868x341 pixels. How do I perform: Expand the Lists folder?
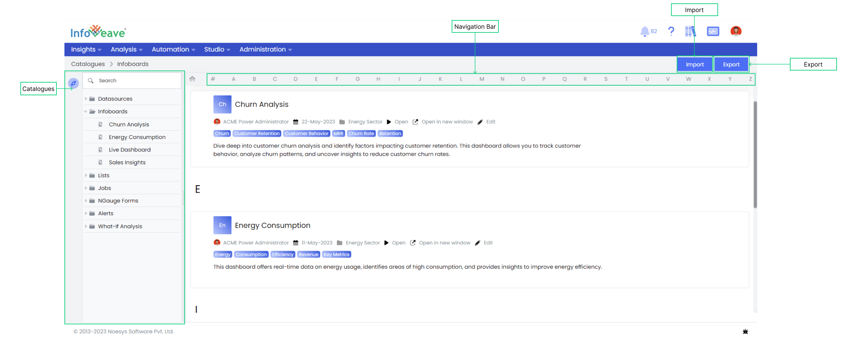tap(85, 176)
